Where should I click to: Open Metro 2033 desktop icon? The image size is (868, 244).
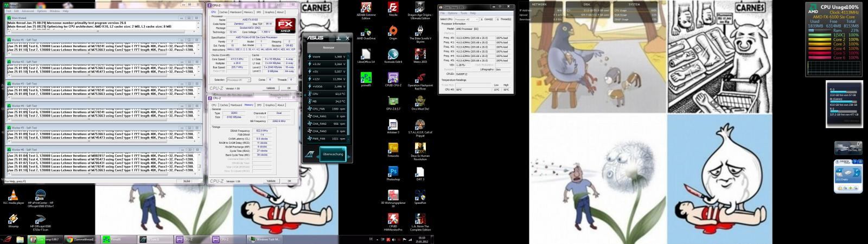click(x=420, y=57)
